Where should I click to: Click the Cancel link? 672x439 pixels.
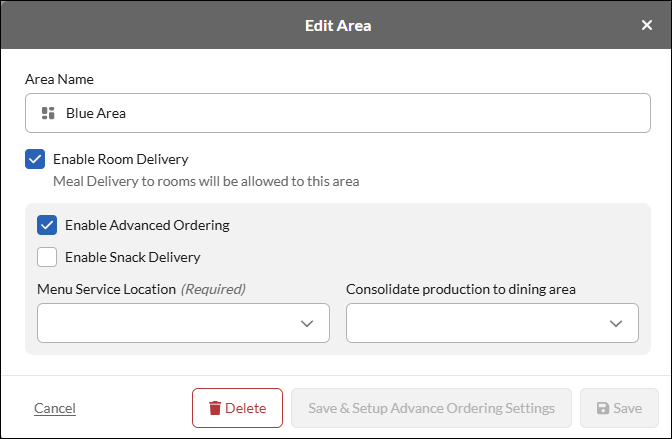click(55, 408)
